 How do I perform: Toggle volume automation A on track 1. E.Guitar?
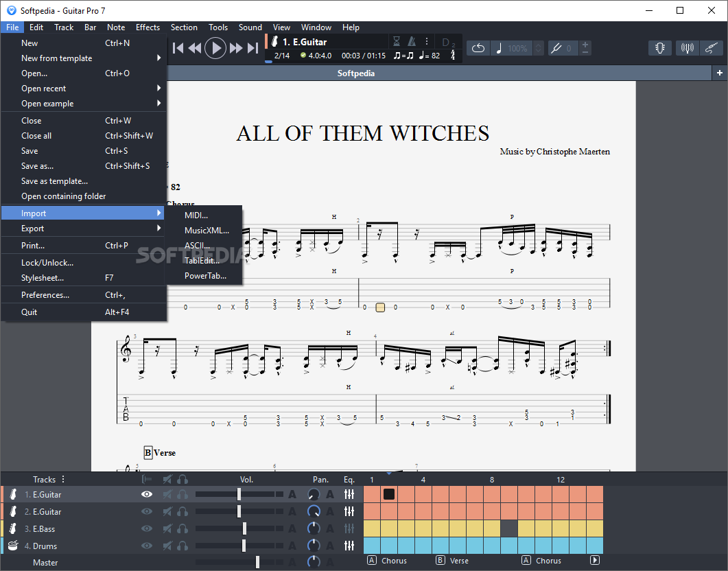292,494
